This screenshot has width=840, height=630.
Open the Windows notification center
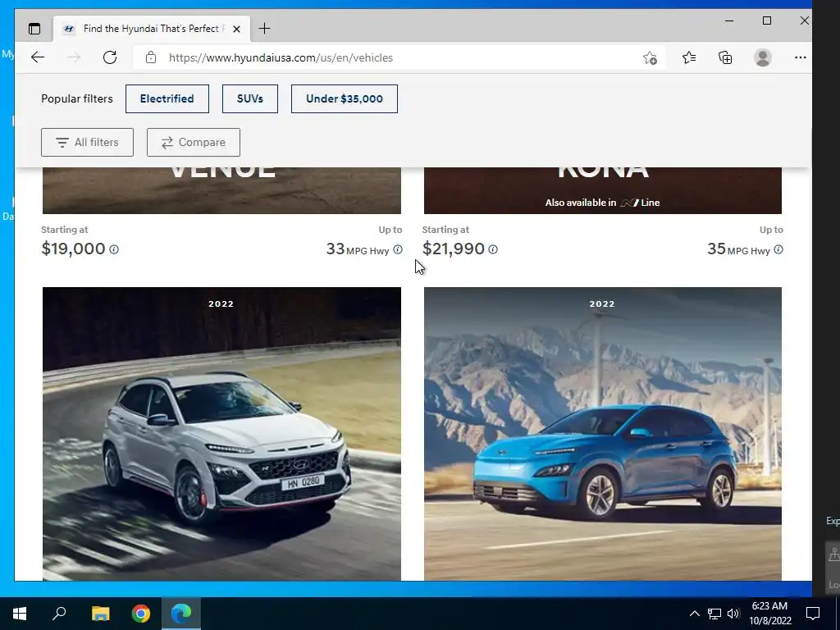813,614
